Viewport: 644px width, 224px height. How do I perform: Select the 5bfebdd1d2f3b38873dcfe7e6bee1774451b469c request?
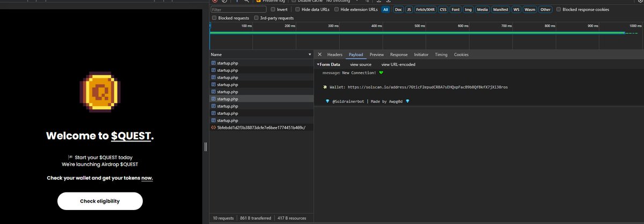point(261,128)
